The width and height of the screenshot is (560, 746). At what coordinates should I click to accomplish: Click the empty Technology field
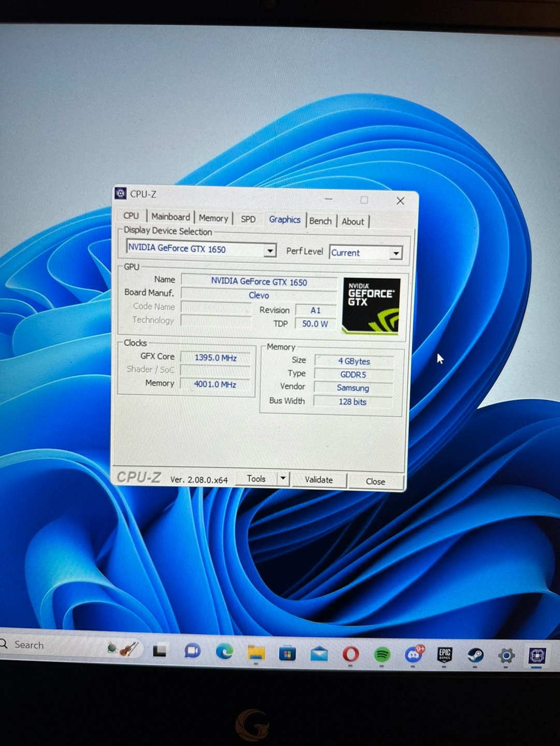[216, 321]
